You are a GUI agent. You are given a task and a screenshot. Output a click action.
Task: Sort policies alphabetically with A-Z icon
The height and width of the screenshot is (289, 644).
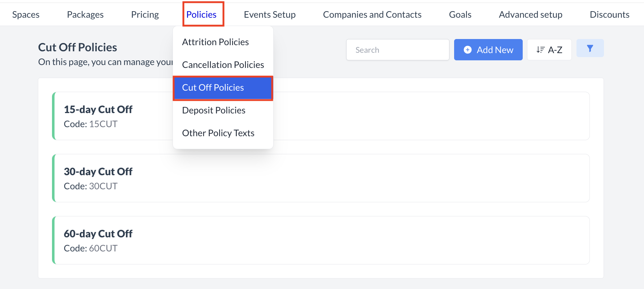(x=549, y=49)
